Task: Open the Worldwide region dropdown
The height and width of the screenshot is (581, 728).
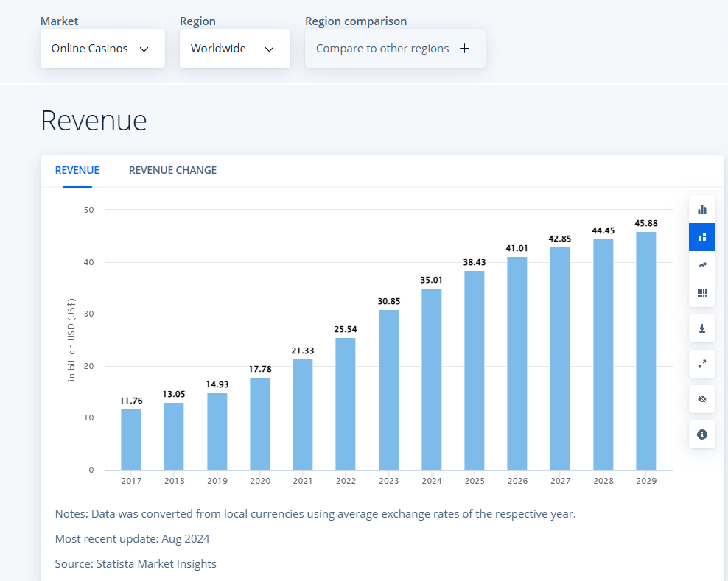Action: pyautogui.click(x=234, y=49)
